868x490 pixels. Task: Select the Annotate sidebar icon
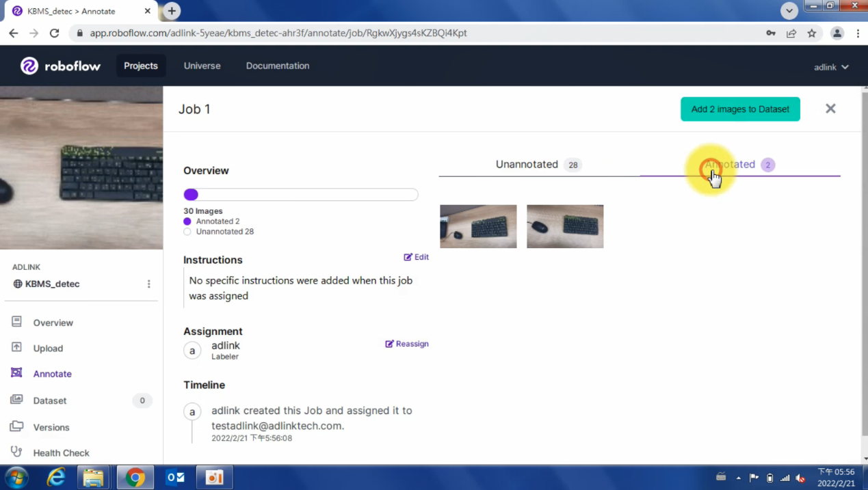pos(16,373)
